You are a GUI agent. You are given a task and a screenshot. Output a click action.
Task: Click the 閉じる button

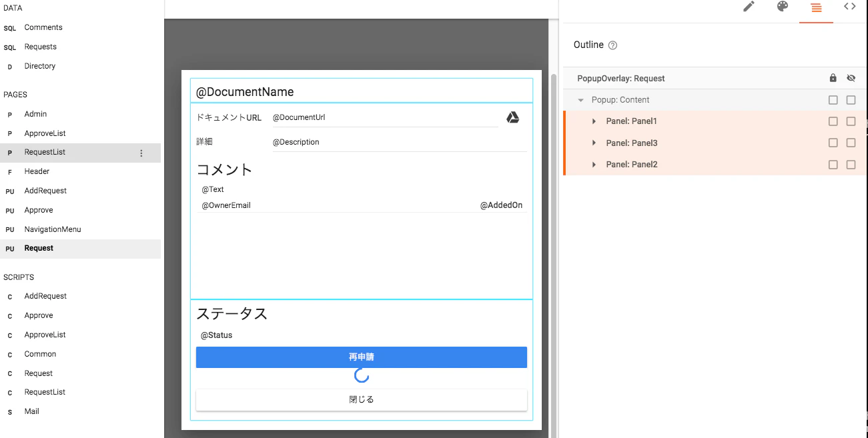(362, 400)
